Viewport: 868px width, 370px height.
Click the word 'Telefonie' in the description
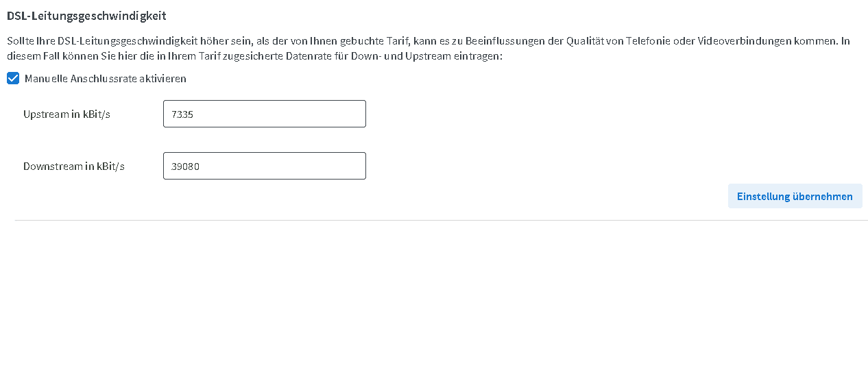(x=647, y=41)
